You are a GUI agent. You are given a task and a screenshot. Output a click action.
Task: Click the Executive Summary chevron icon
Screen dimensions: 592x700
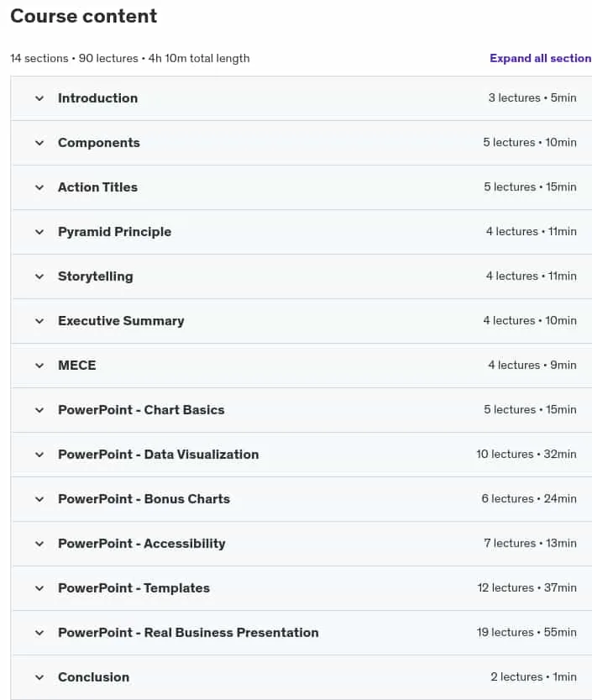point(39,321)
